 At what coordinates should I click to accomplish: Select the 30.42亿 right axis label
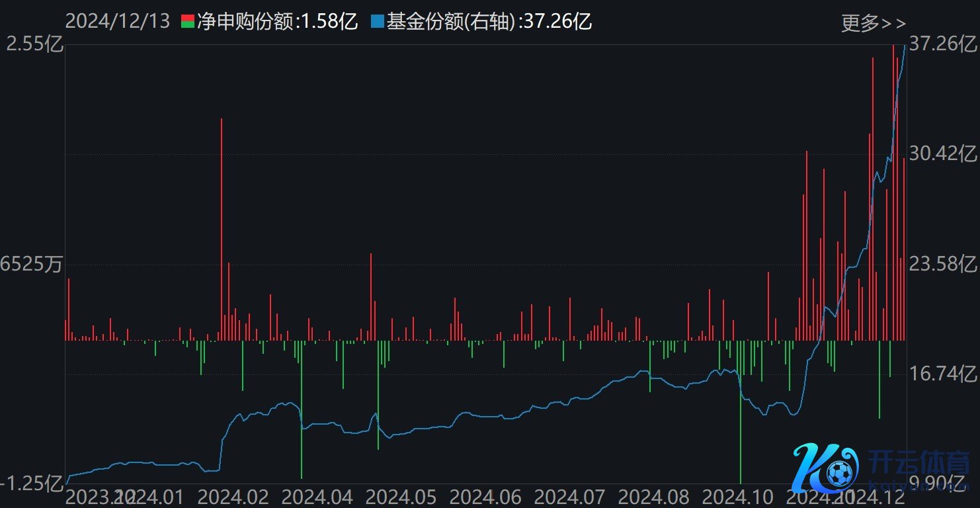tap(943, 154)
